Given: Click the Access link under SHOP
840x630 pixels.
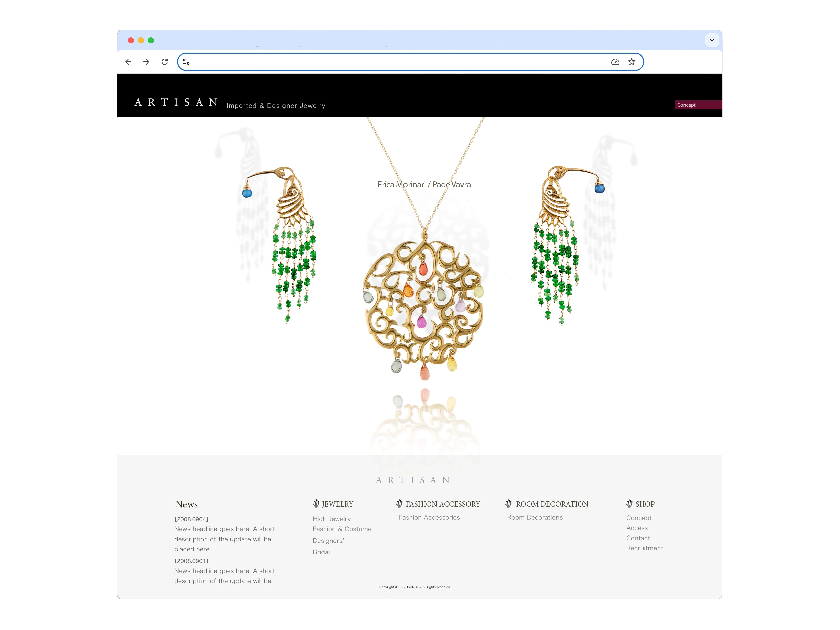Looking at the screenshot, I should [x=637, y=528].
